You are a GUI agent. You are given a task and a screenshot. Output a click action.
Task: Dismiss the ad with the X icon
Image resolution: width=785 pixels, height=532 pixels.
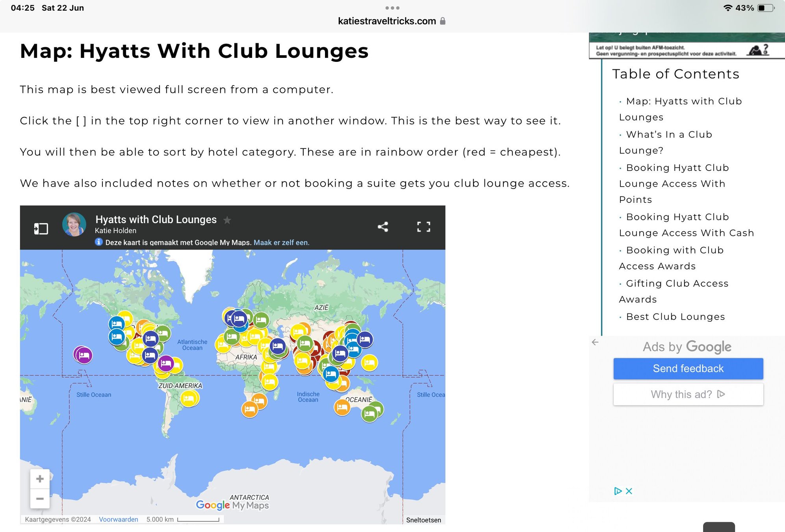629,491
